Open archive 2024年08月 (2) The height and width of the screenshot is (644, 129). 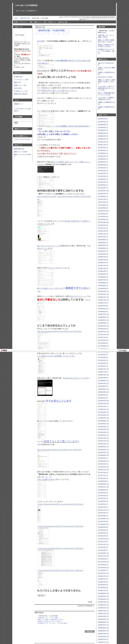tap(103, 122)
